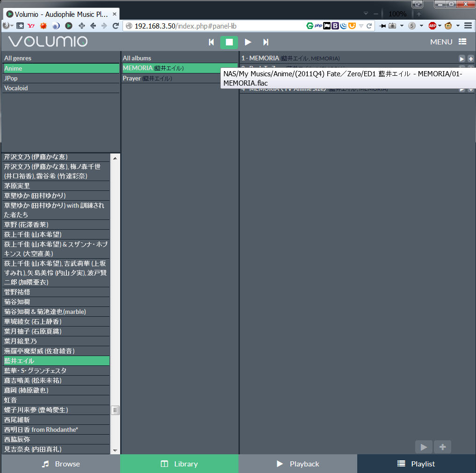Click the php icon in the address bar
Screen dimensions: 476x473
318,26
